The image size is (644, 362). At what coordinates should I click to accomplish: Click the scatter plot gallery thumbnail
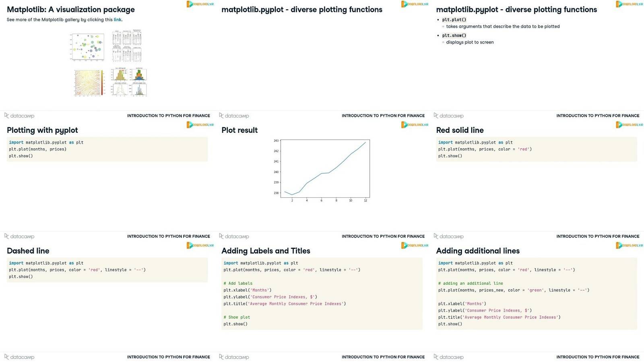[x=87, y=47]
